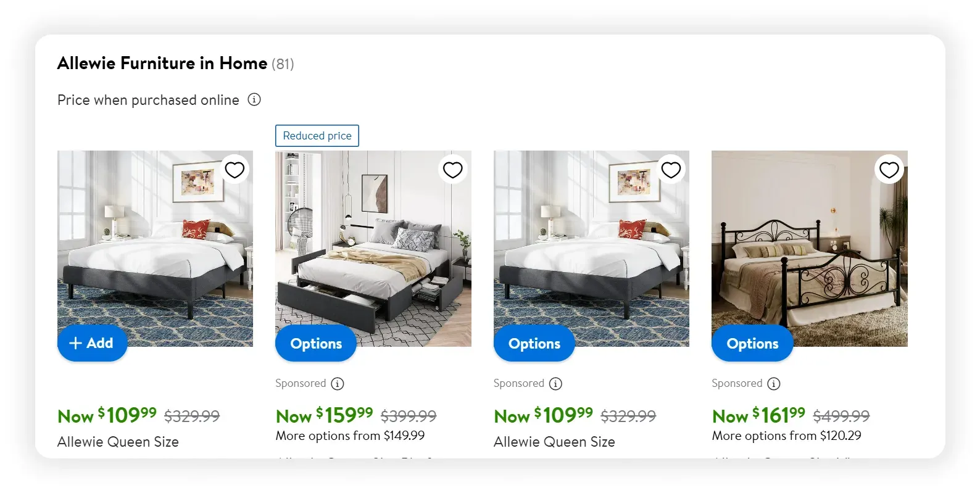Viewport: 980px width, 493px height.
Task: Open first Allewie Queen Size product title
Action: coord(118,442)
